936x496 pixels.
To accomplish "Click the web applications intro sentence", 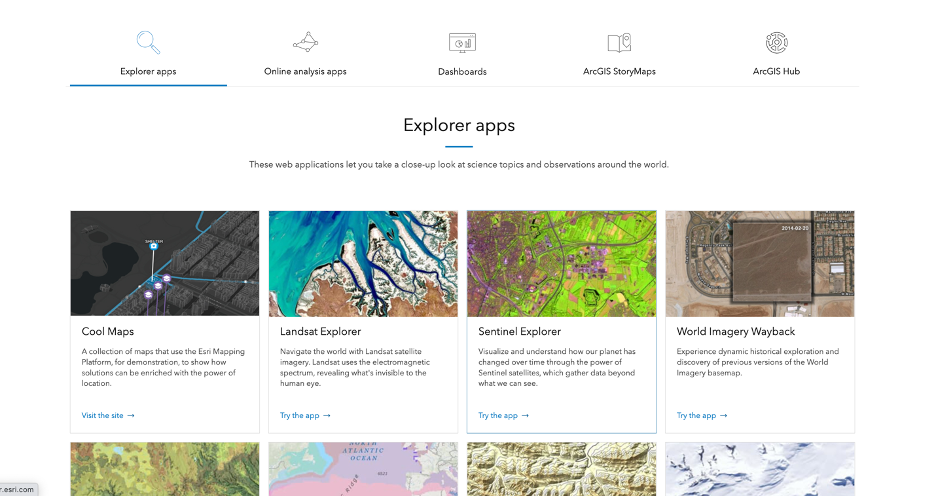I will [x=458, y=164].
